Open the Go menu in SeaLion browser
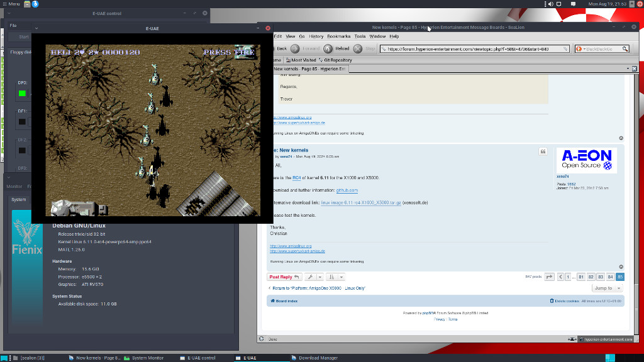The width and height of the screenshot is (644, 362). pos(302,36)
